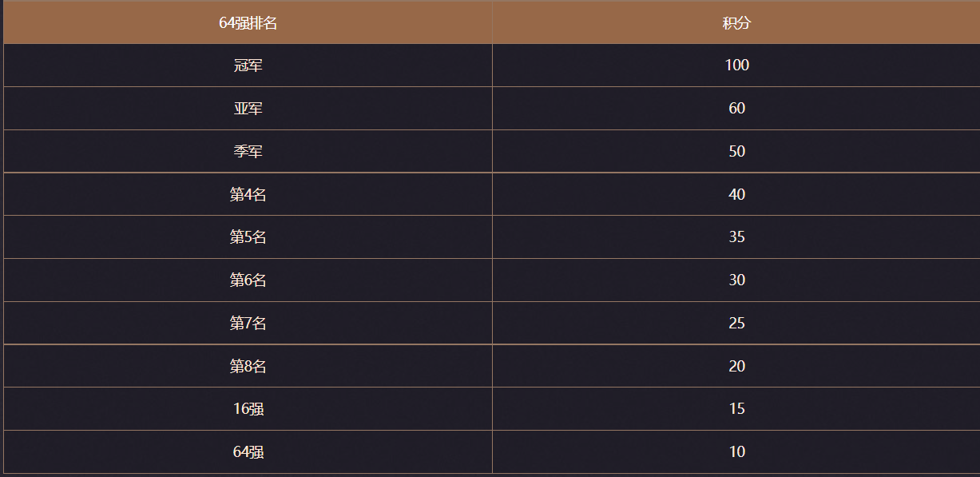Click the 10 points value
Screen dimensions: 980x477
pyautogui.click(x=737, y=452)
